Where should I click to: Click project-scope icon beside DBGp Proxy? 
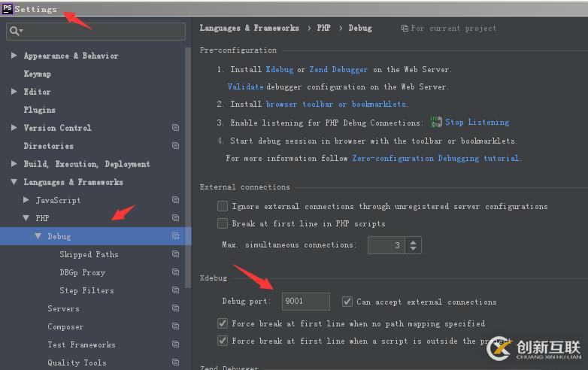coord(175,272)
